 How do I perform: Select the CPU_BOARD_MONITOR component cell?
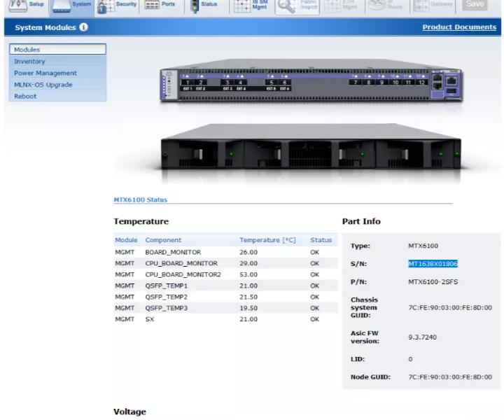181,263
